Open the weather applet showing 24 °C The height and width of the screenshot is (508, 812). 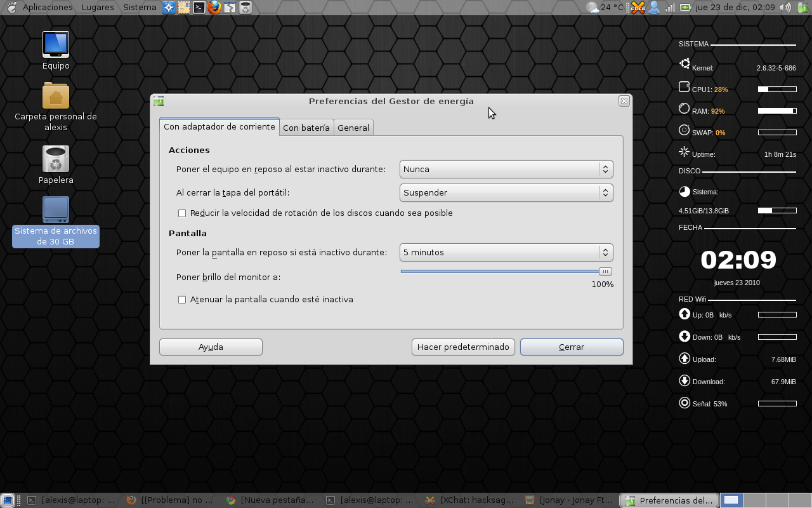(605, 8)
